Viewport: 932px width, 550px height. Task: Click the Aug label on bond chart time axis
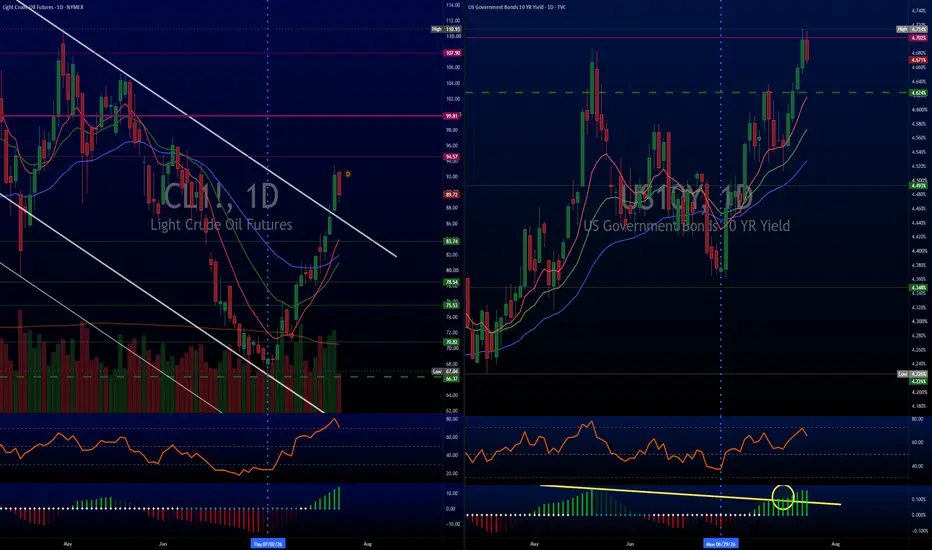pyautogui.click(x=835, y=543)
